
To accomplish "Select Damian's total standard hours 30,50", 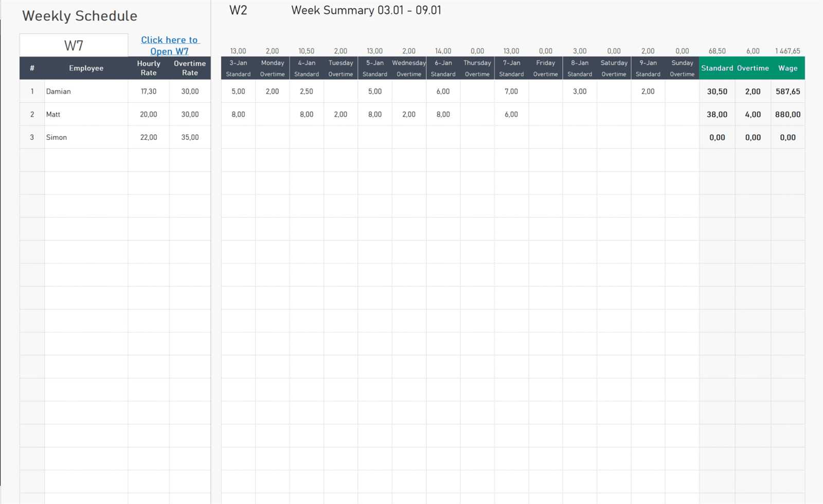I will pos(717,91).
